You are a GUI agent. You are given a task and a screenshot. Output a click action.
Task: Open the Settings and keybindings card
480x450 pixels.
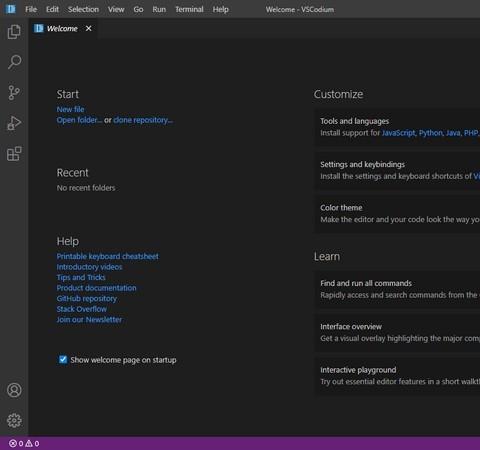(x=398, y=170)
